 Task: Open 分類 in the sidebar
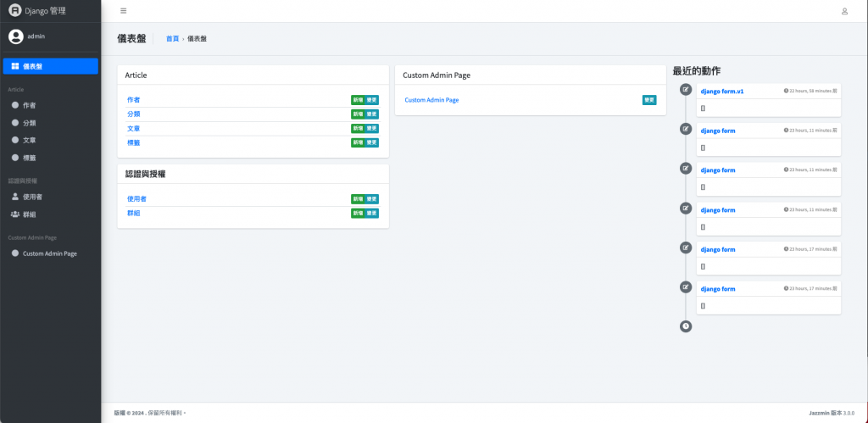pos(50,123)
